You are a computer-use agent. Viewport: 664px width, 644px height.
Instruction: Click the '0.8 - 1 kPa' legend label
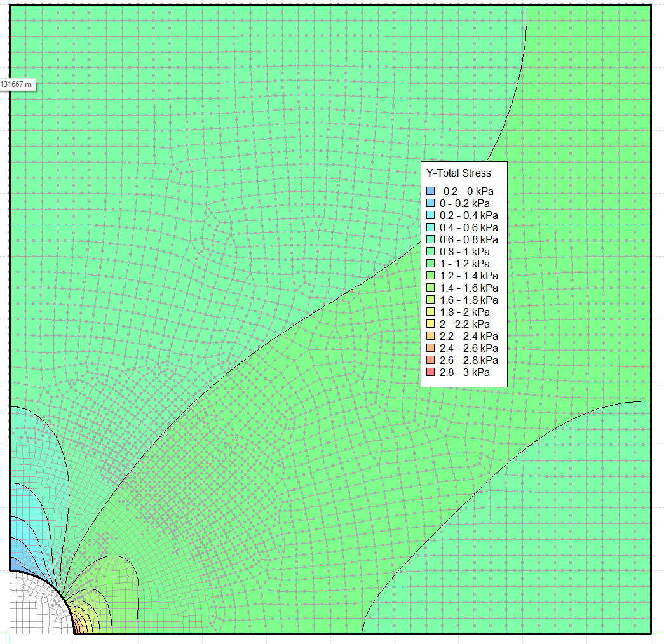point(464,252)
